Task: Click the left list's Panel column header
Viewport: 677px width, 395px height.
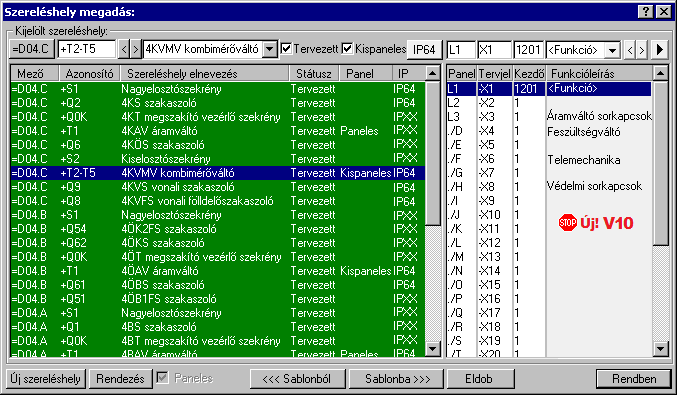Action: point(366,73)
